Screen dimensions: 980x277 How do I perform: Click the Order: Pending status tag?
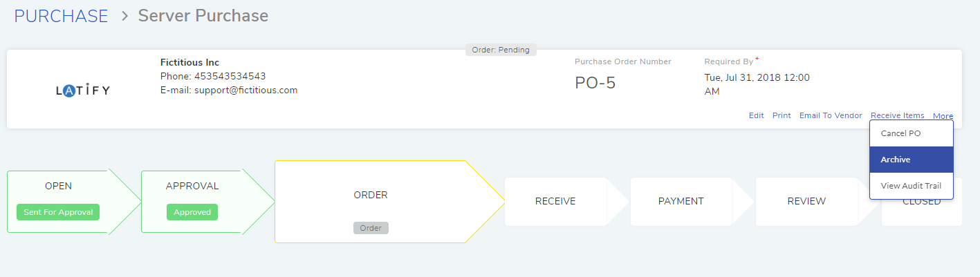501,50
